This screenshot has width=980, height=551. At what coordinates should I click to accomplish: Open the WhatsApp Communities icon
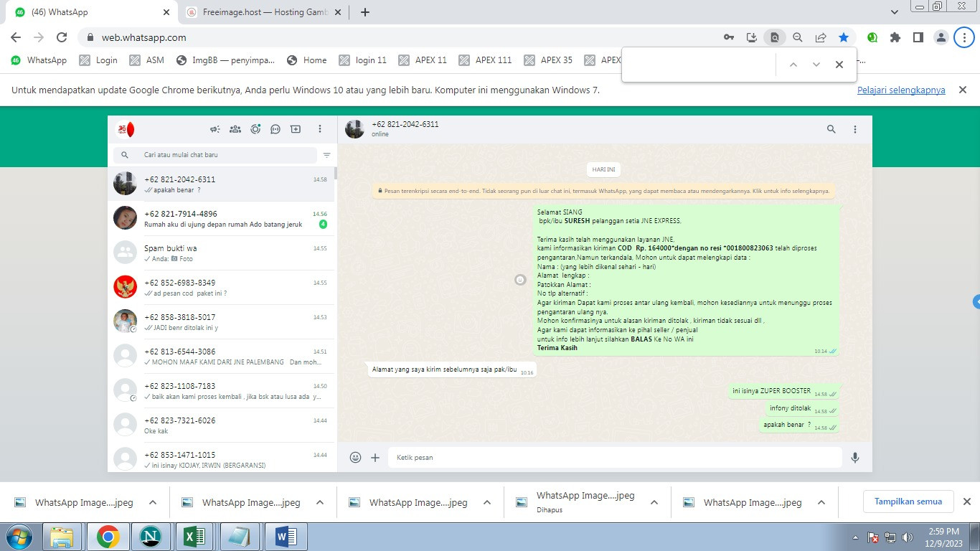235,129
